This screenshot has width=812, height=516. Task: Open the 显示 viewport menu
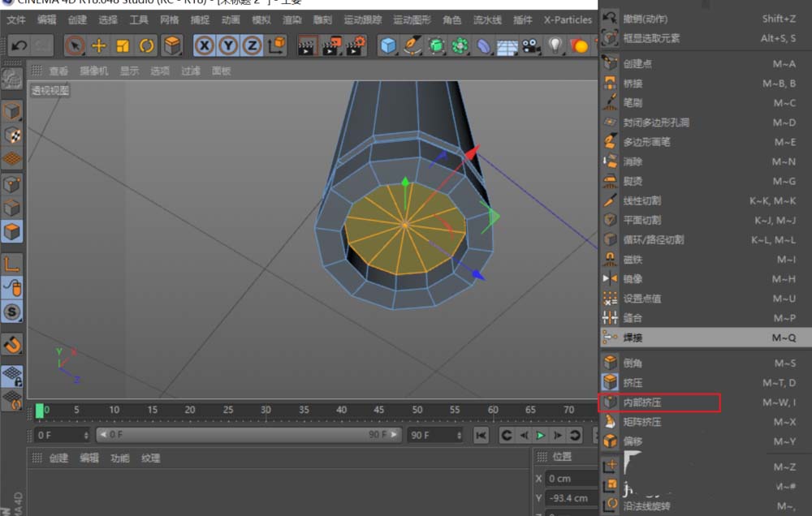pyautogui.click(x=130, y=71)
